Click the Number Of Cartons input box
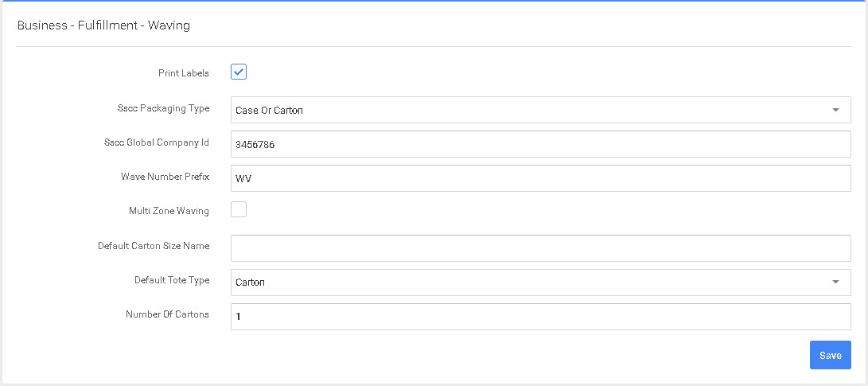The height and width of the screenshot is (386, 868). 540,317
